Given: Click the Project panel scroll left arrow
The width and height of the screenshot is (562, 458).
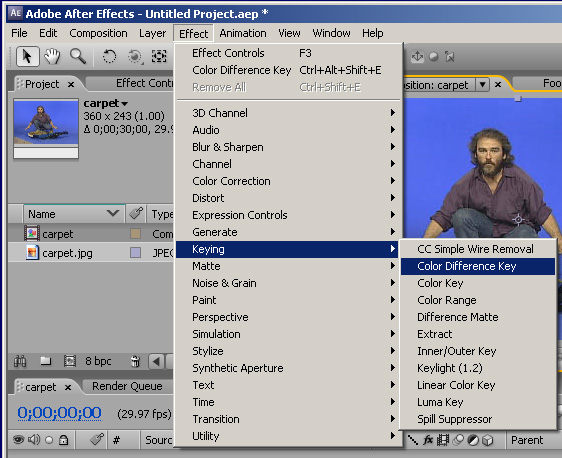Looking at the screenshot, I should [x=156, y=361].
